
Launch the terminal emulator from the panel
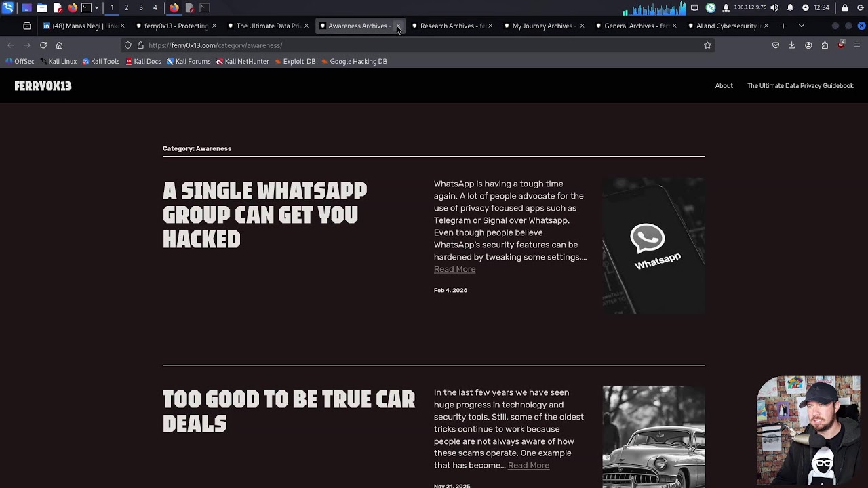tap(86, 7)
